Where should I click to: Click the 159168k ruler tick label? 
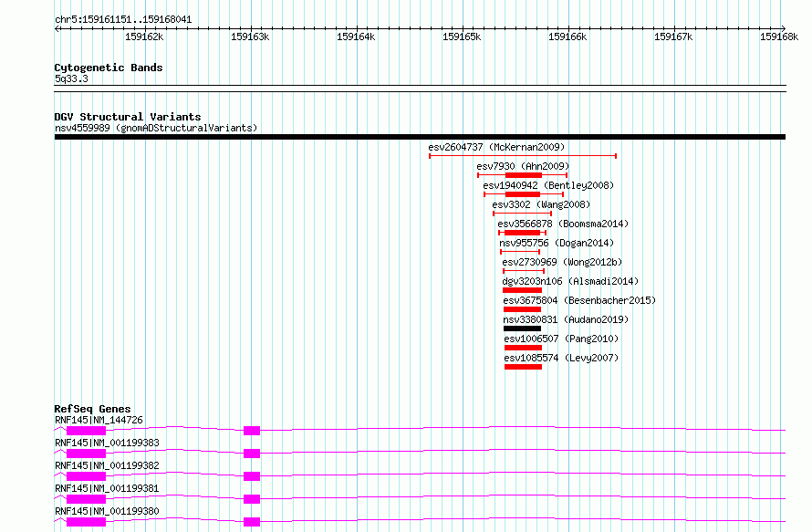tap(779, 37)
